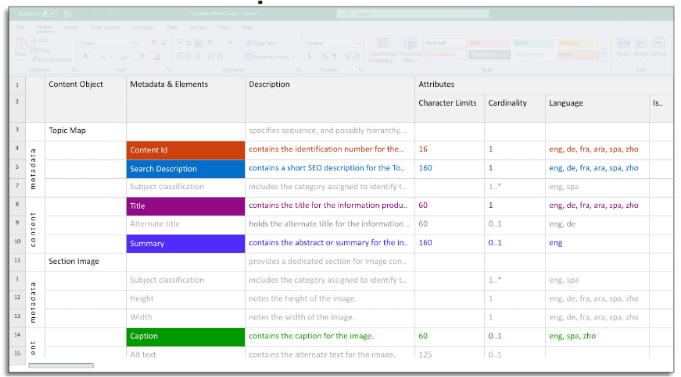The height and width of the screenshot is (377, 681).
Task: Open the Font dialog launcher
Action: pyautogui.click(x=168, y=70)
